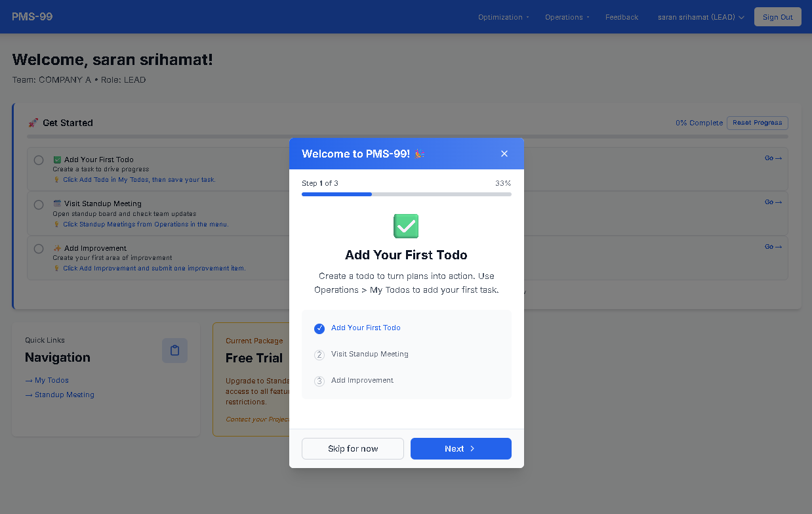Toggle the Visit Standup Meeting radio circle
The image size is (812, 514).
click(x=39, y=205)
